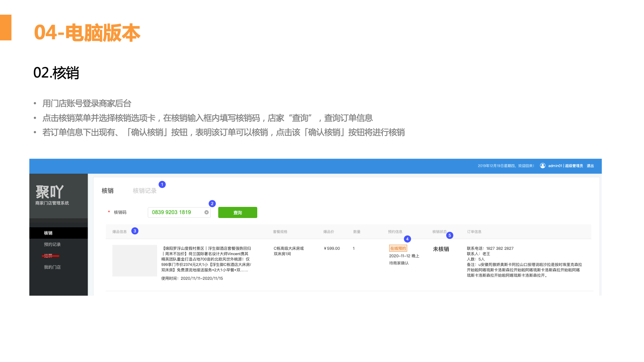Click the green 查询 button
Image resolution: width=644 pixels, height=362 pixels.
(x=238, y=212)
